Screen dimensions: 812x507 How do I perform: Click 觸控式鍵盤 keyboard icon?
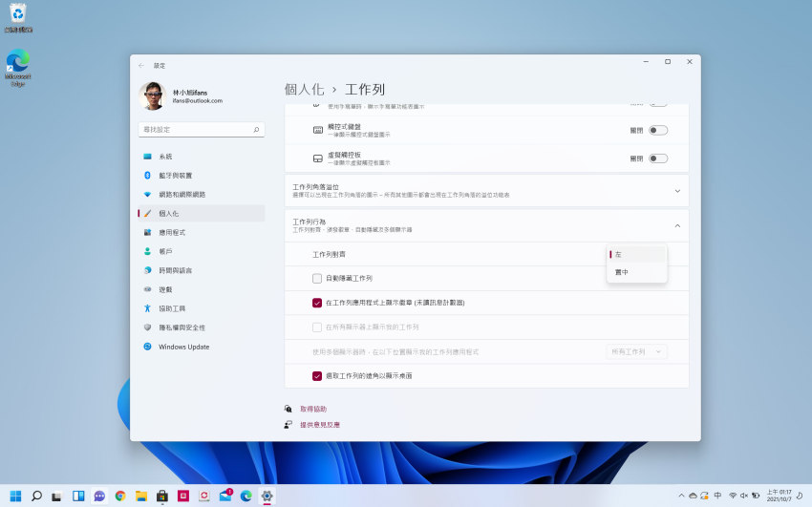click(318, 131)
